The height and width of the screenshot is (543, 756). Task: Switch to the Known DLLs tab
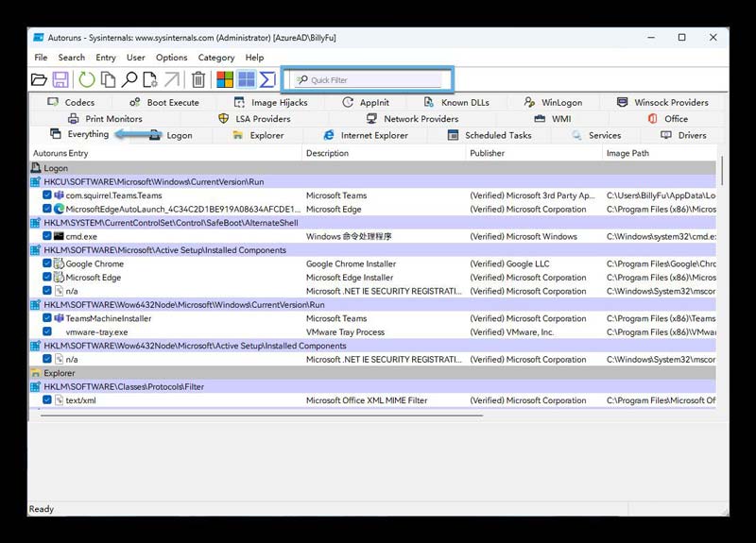(456, 102)
